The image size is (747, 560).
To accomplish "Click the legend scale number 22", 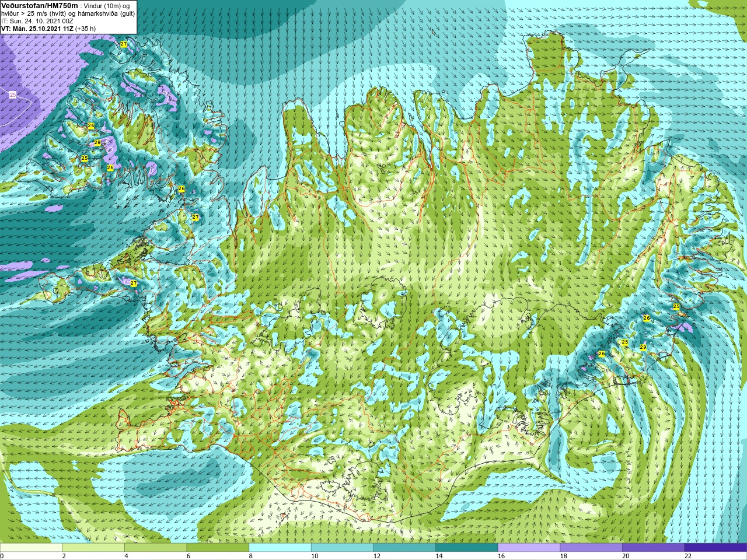I will pos(687,556).
